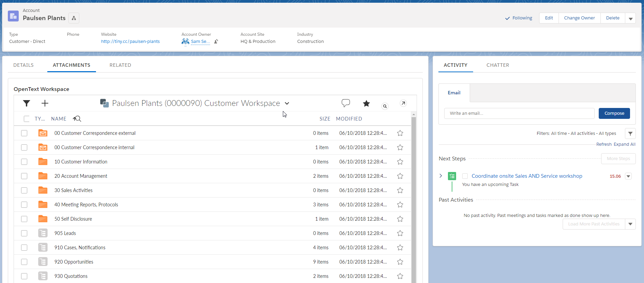Viewport: 644px width, 283px height.
Task: Click the workspace list vertical scrollbar
Action: (x=414, y=199)
